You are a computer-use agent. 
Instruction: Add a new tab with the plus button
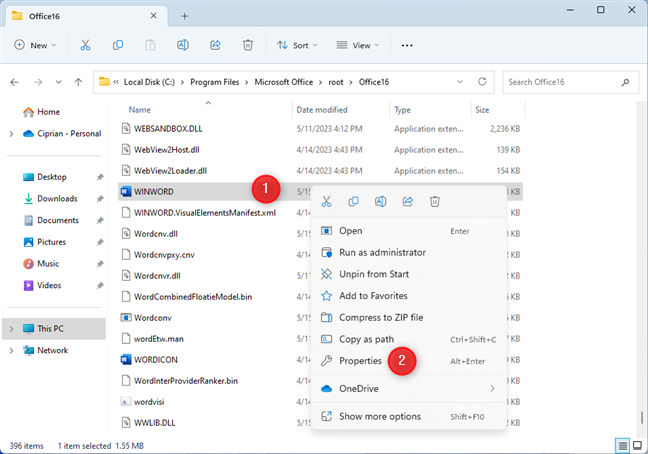pos(185,16)
